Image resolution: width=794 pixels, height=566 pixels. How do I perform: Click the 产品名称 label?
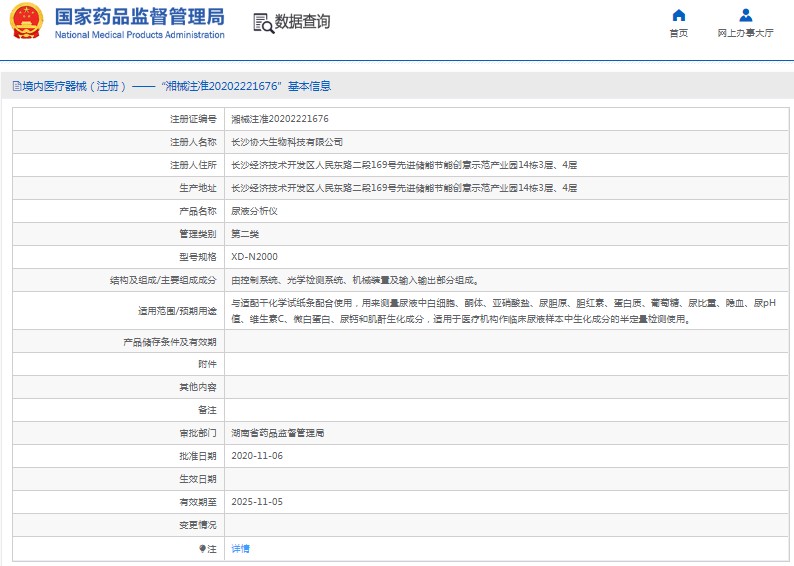tap(198, 211)
